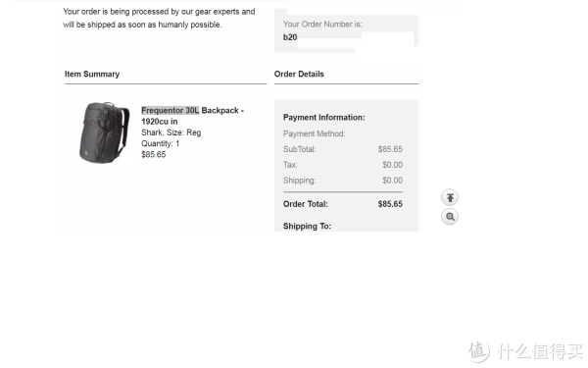The image size is (588, 368).
Task: Click the Quantity: 1 line
Action: tap(160, 143)
